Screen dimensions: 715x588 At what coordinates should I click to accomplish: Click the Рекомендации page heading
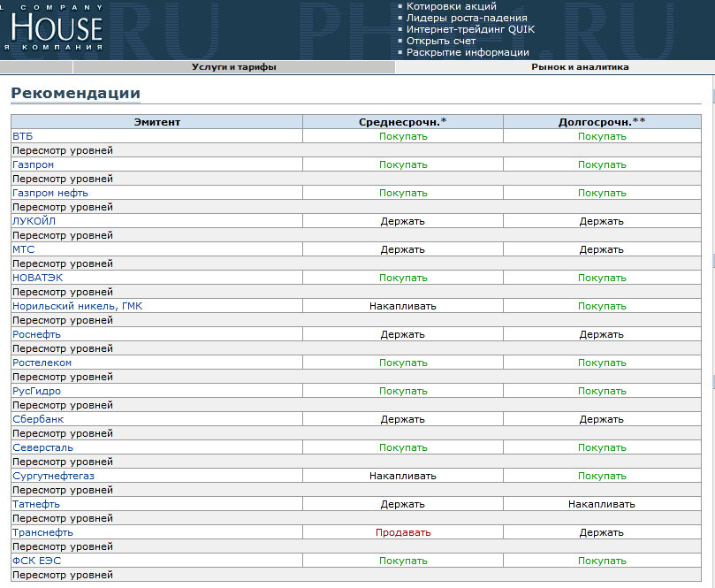[75, 93]
